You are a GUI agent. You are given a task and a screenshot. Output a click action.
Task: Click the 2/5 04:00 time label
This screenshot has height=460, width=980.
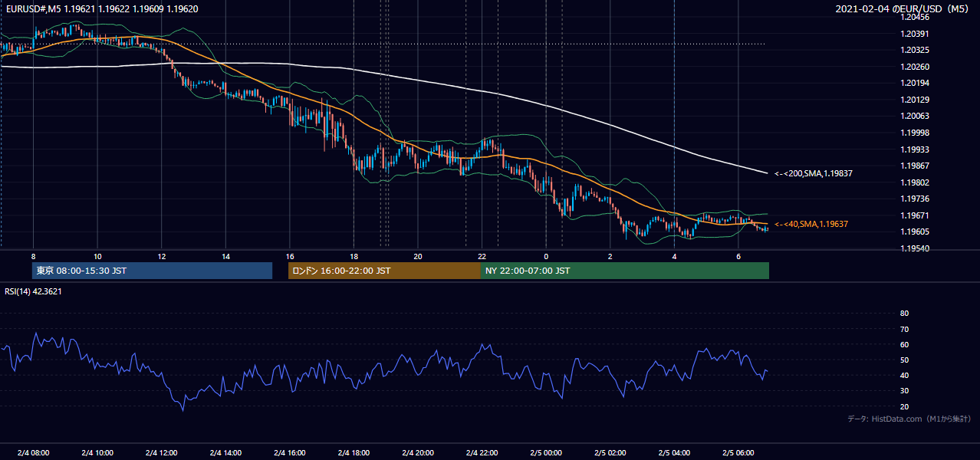674,452
